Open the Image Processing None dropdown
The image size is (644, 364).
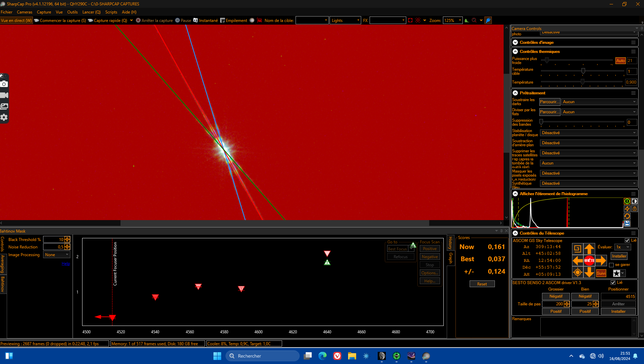point(57,255)
